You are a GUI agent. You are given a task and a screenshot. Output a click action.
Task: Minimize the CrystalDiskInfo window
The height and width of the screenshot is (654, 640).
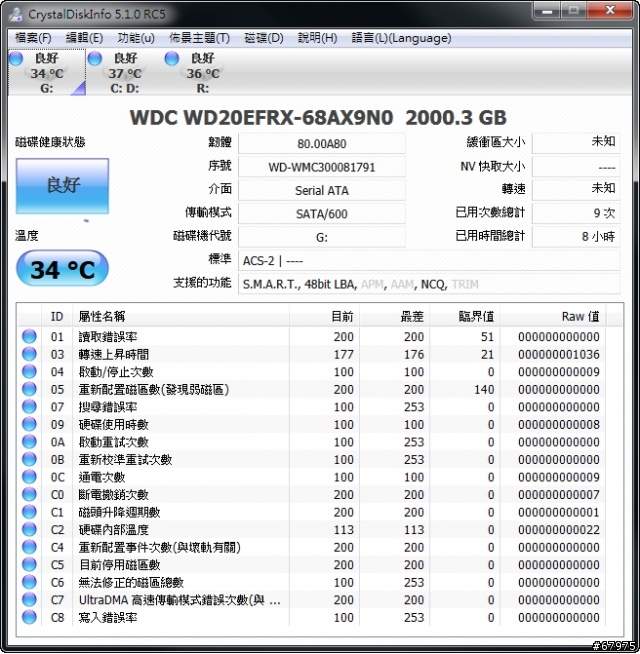pyautogui.click(x=547, y=11)
